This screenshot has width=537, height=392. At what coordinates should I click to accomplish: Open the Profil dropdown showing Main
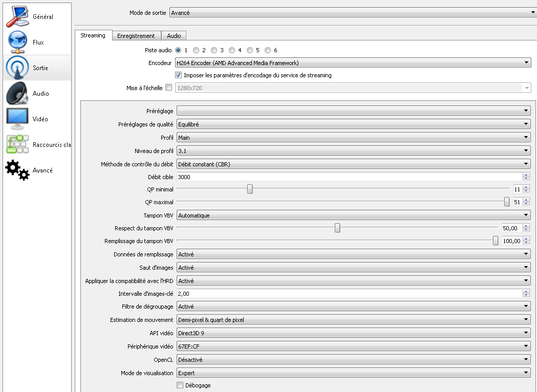click(353, 137)
